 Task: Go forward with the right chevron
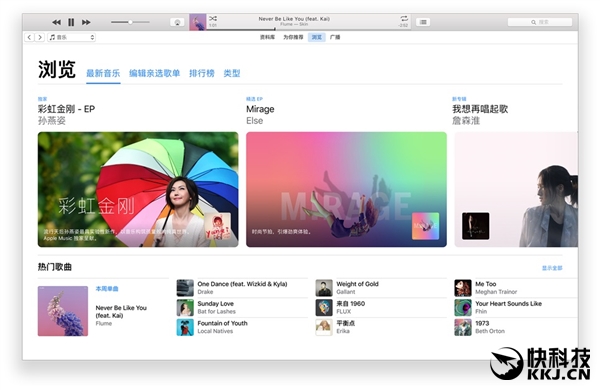pyautogui.click(x=39, y=37)
